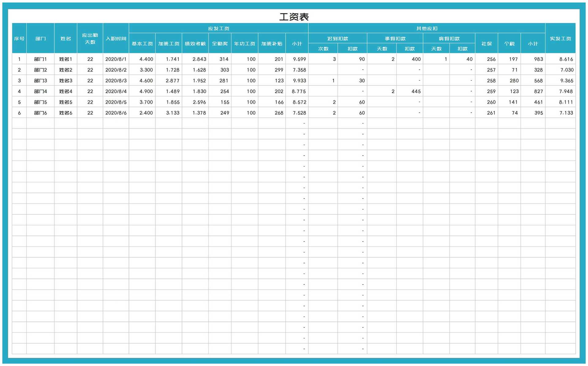Select the 基本工资 column header
This screenshot has width=588, height=366.
pyautogui.click(x=142, y=43)
